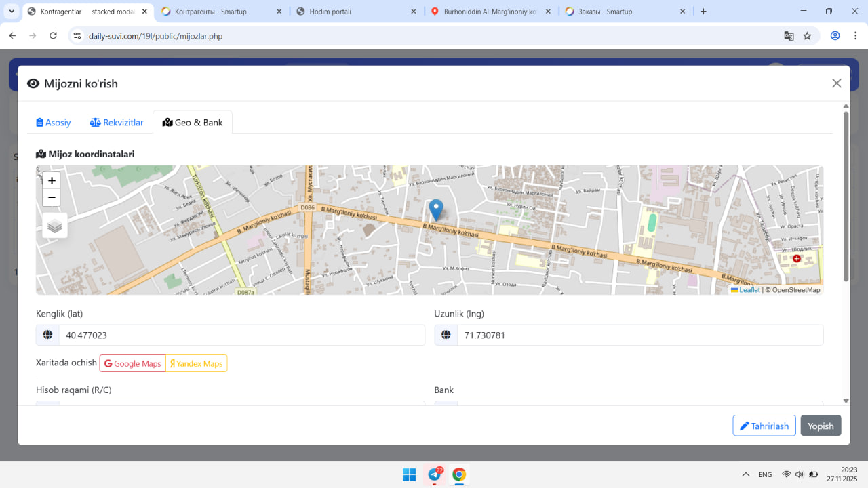The height and width of the screenshot is (488, 868).
Task: Select the Geo & Bank tab
Action: tap(193, 123)
